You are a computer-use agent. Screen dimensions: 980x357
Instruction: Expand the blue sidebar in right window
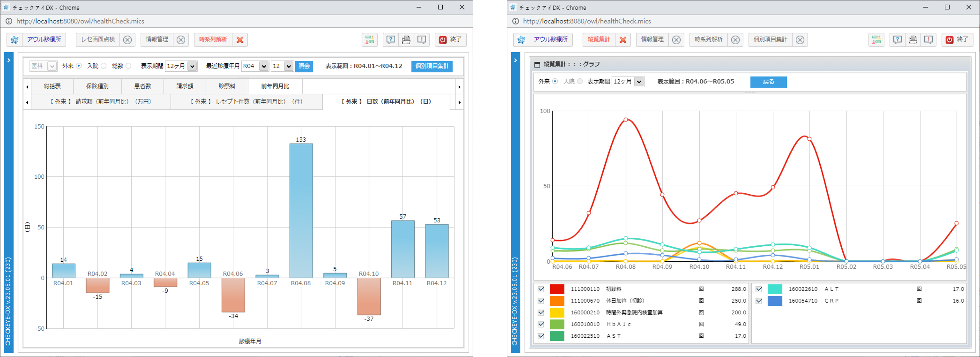click(515, 60)
